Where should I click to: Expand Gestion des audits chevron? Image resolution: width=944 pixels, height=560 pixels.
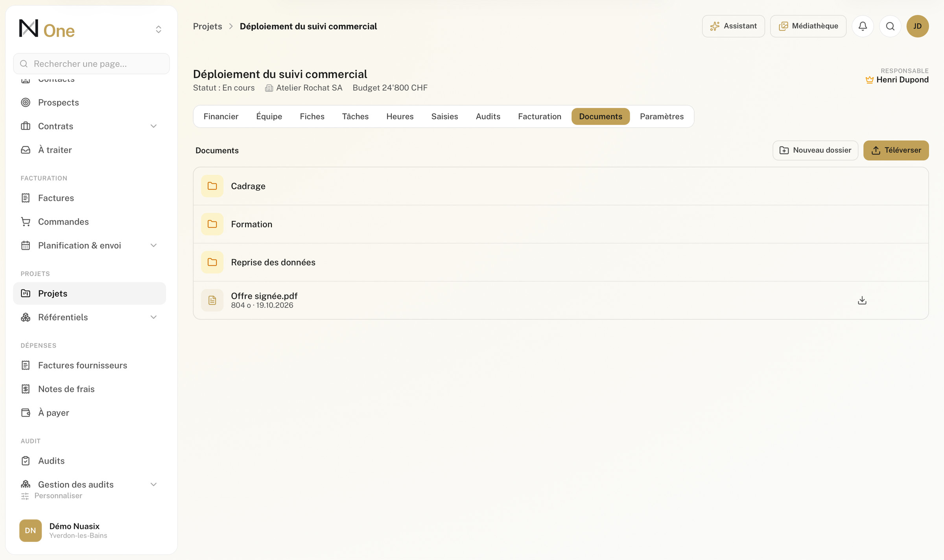(x=153, y=484)
